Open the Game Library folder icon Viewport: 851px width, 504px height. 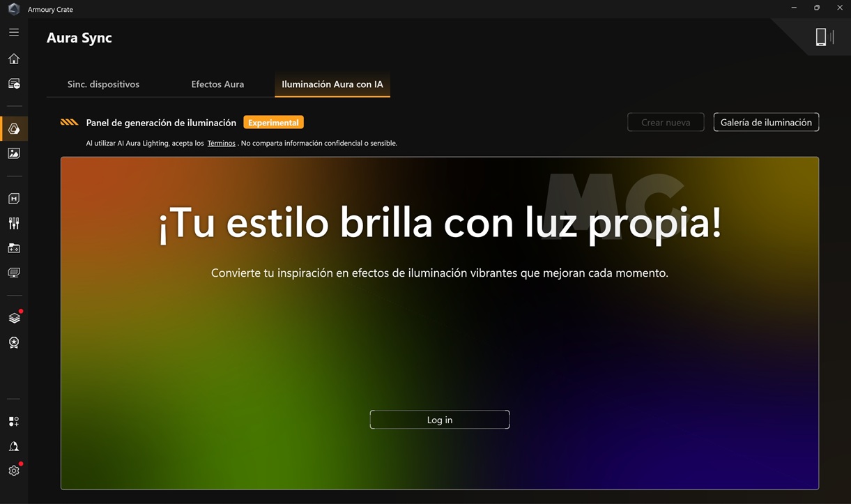[x=14, y=248]
